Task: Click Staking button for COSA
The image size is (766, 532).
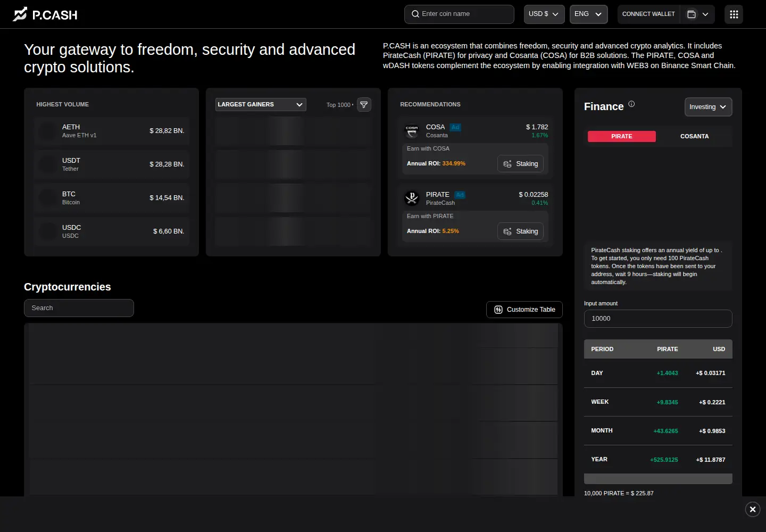Action: coord(520,164)
